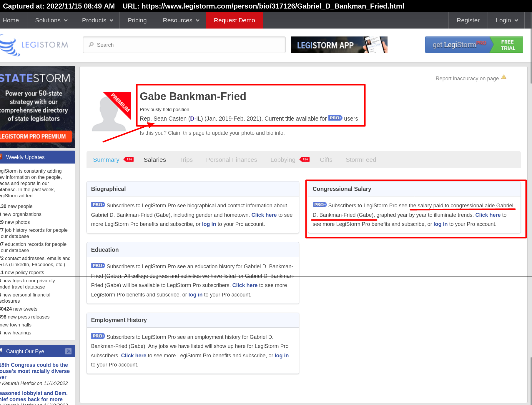Click 'new town halls' entry
Screen dimensions: 532x405
(16, 325)
